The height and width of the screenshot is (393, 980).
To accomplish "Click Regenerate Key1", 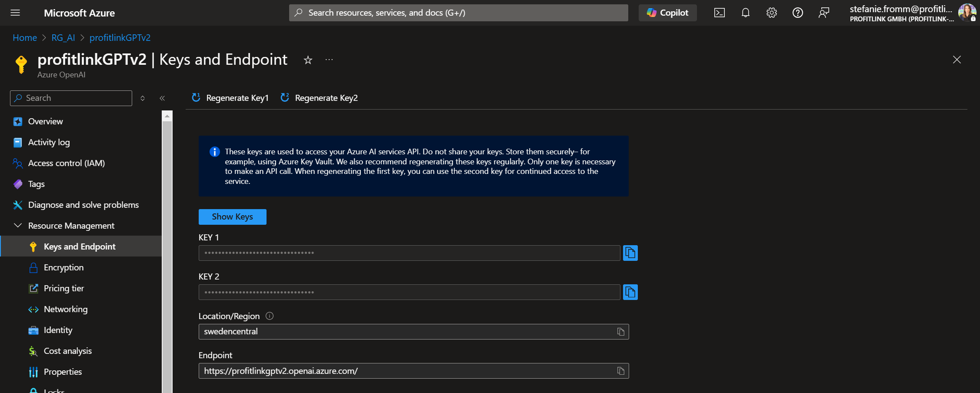I will (230, 98).
